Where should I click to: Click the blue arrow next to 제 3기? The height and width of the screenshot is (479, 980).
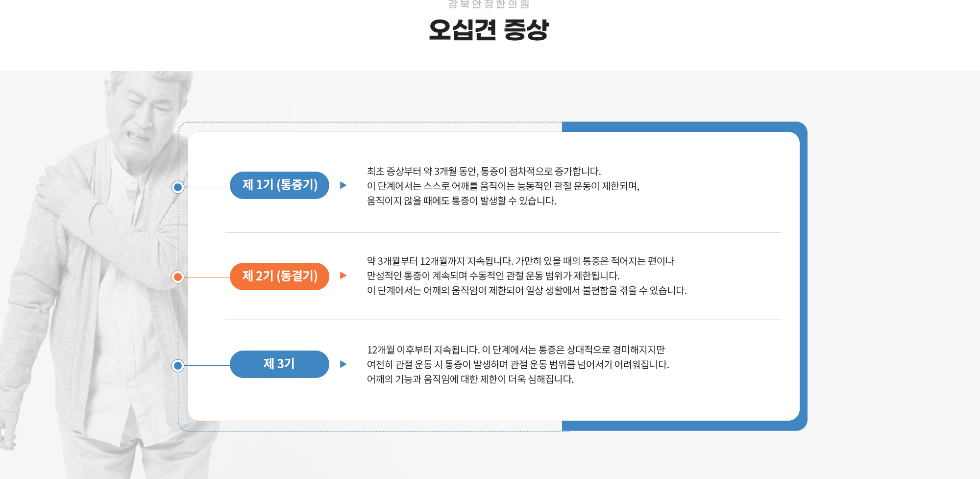point(343,364)
